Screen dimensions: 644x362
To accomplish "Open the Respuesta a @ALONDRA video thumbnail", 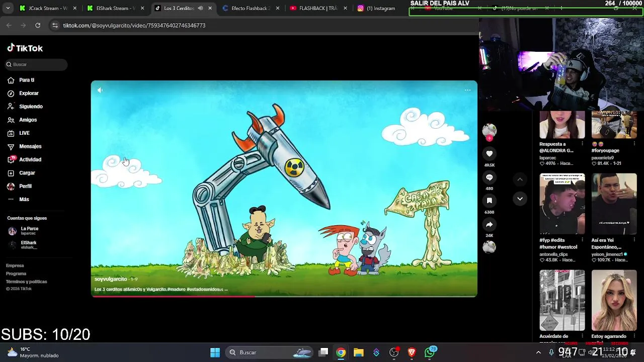I will (x=562, y=125).
